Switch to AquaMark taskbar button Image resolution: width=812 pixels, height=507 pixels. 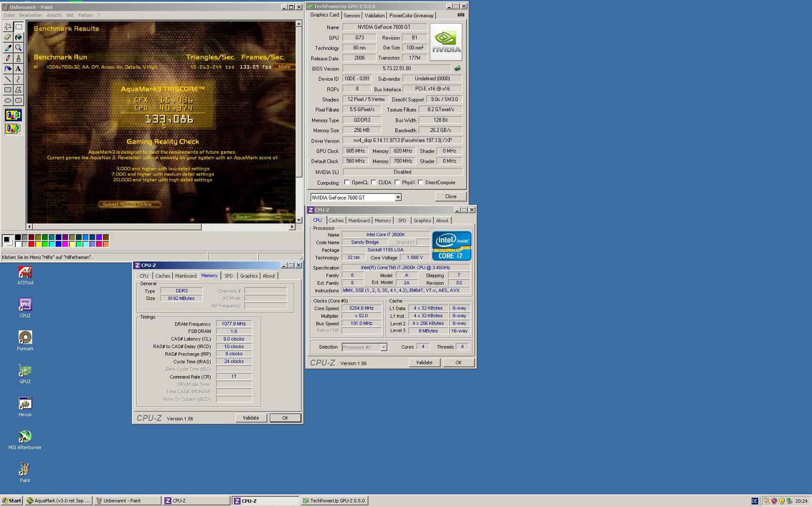click(x=58, y=500)
